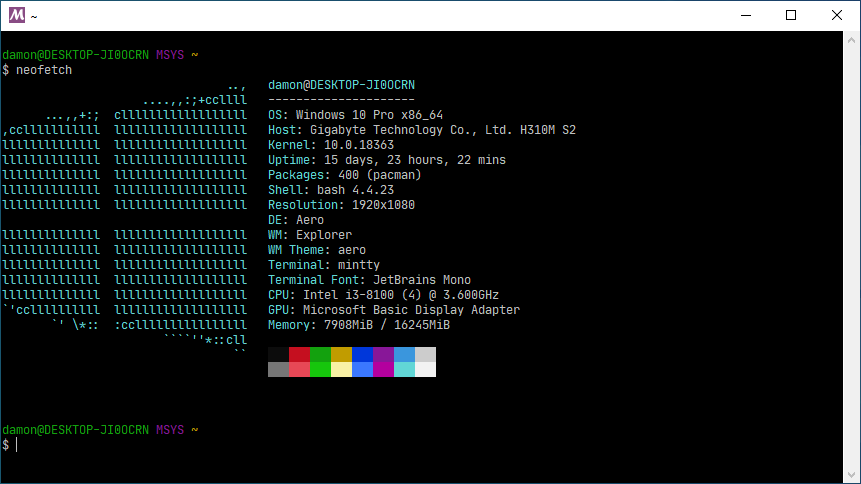Click the red color block in neofetch palette
The width and height of the screenshot is (861, 484).
[299, 354]
